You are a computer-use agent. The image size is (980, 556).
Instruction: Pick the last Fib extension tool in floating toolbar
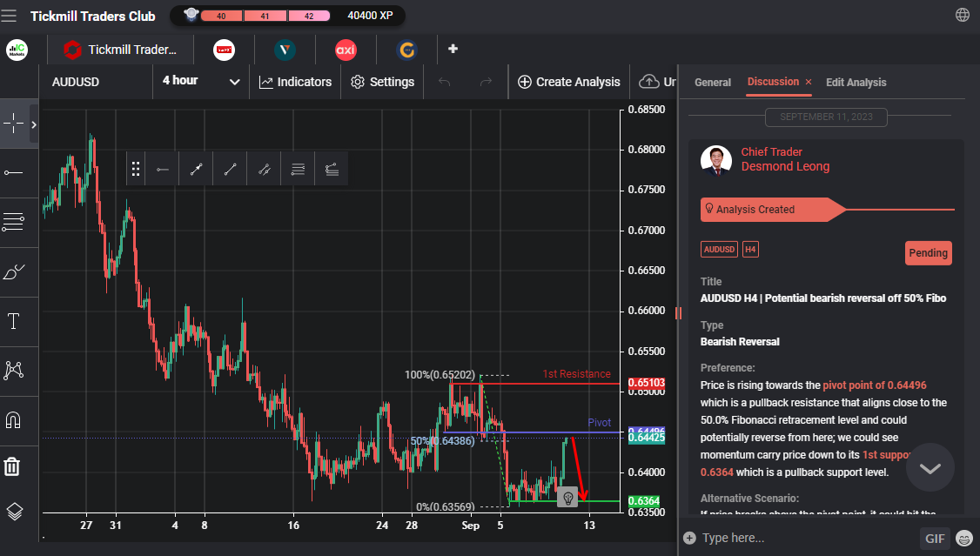(332, 169)
